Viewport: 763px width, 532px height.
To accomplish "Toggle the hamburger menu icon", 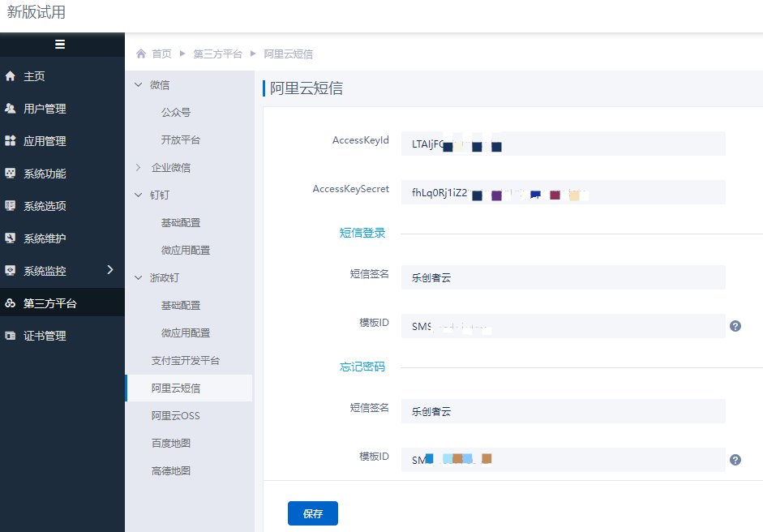I will pyautogui.click(x=60, y=45).
